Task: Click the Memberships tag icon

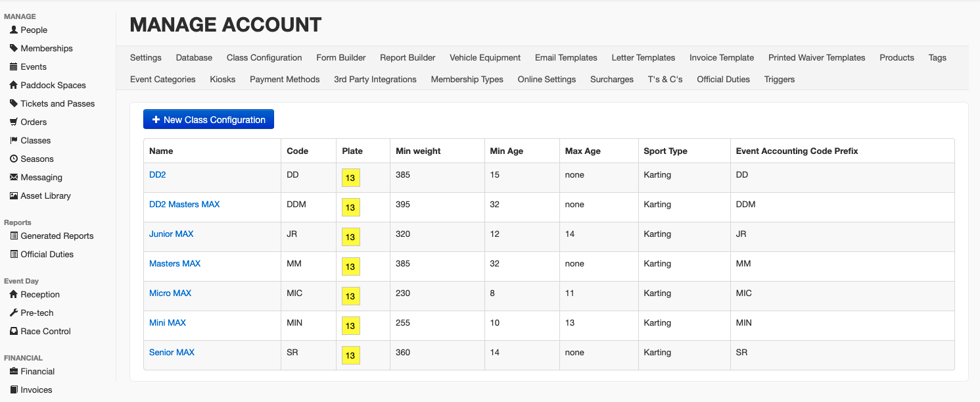Action: coord(14,49)
